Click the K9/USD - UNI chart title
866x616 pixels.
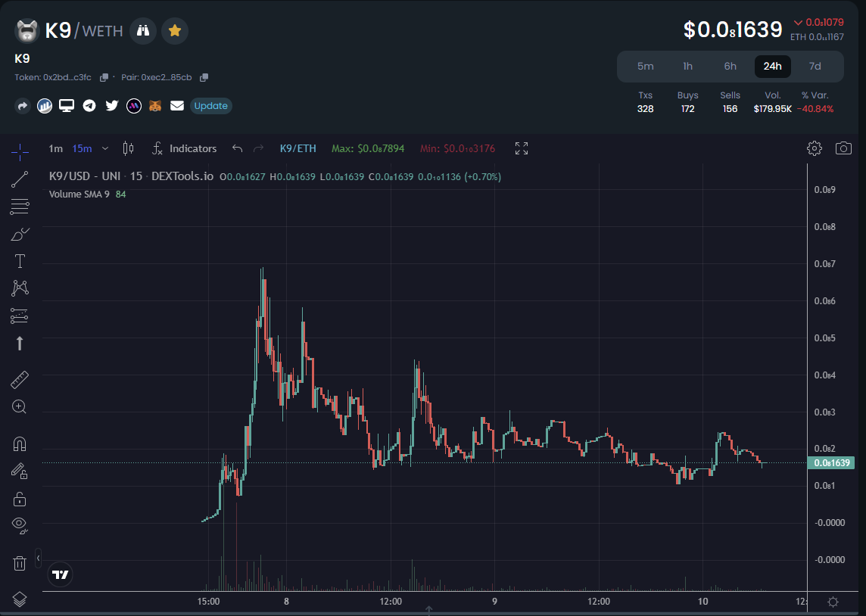click(x=131, y=176)
